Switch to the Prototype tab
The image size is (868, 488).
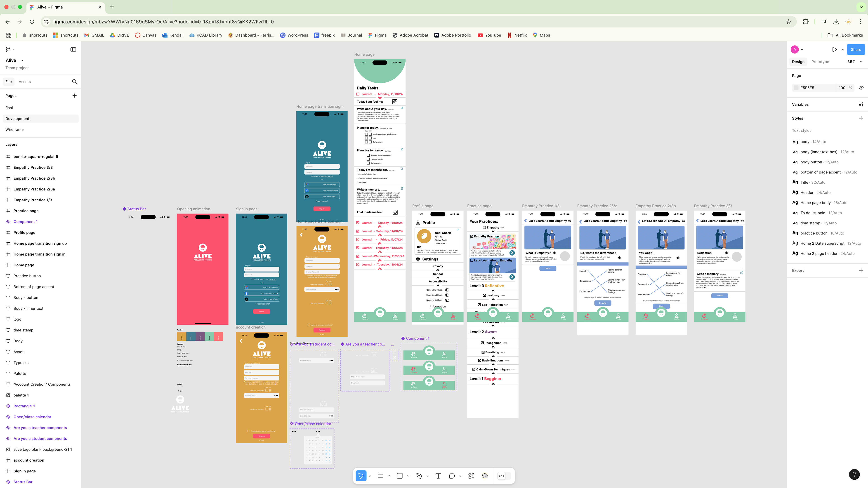tap(820, 62)
